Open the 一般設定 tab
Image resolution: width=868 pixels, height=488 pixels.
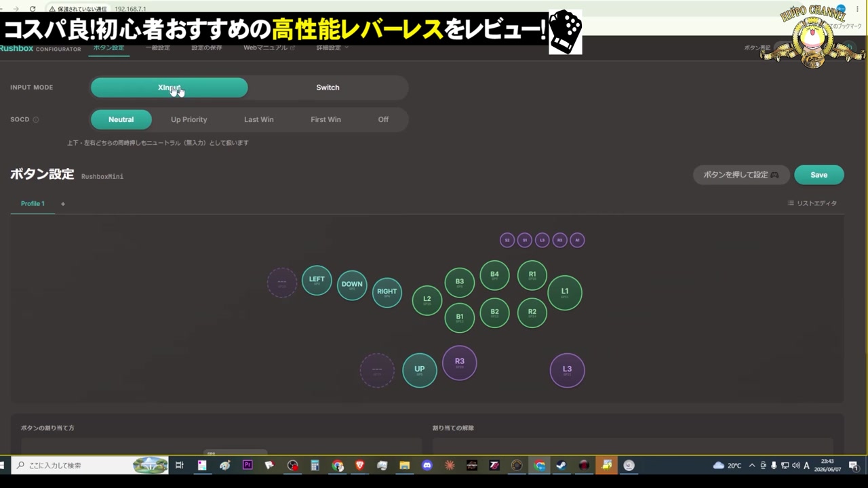pyautogui.click(x=158, y=48)
